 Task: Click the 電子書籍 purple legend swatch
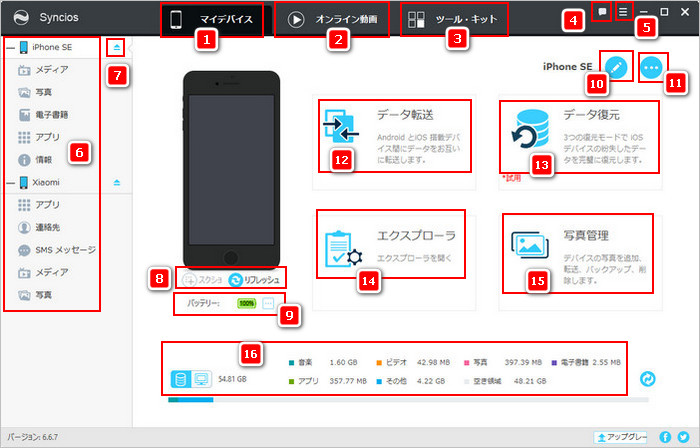coord(554,363)
